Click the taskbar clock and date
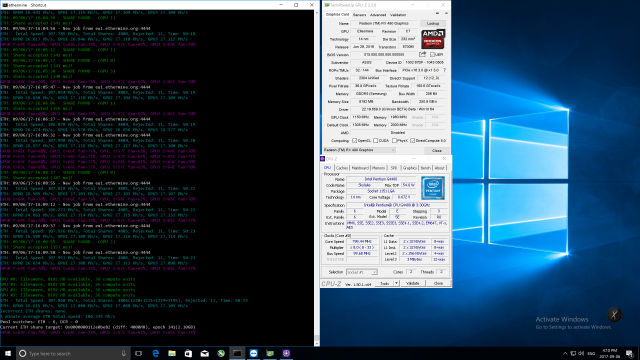 tap(610, 353)
